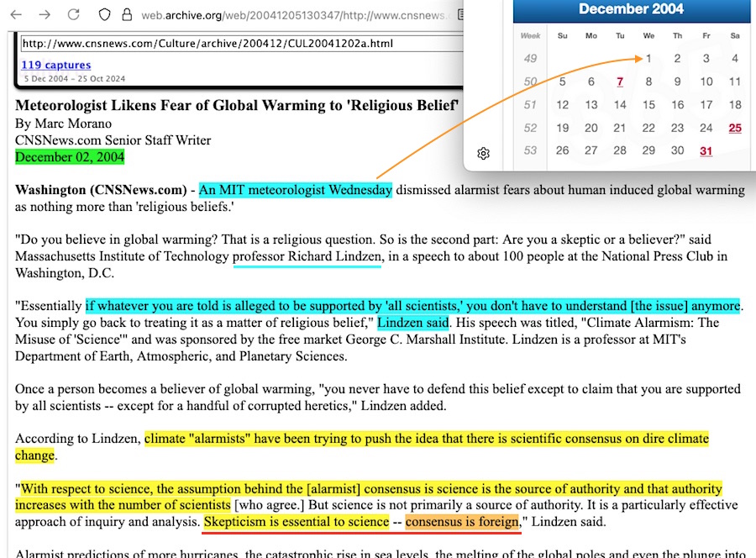756x558 pixels.
Task: Choose December 31 in the calendar
Action: tap(706, 151)
